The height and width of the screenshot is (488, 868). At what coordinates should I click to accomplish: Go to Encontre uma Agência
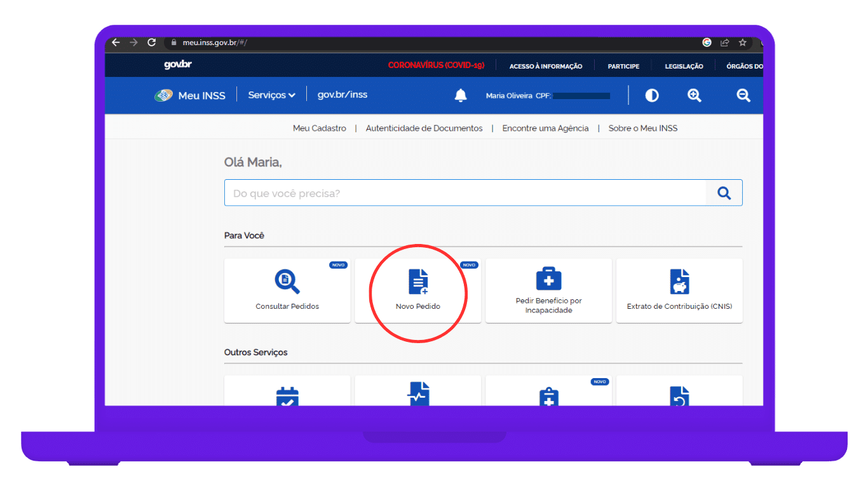click(545, 128)
